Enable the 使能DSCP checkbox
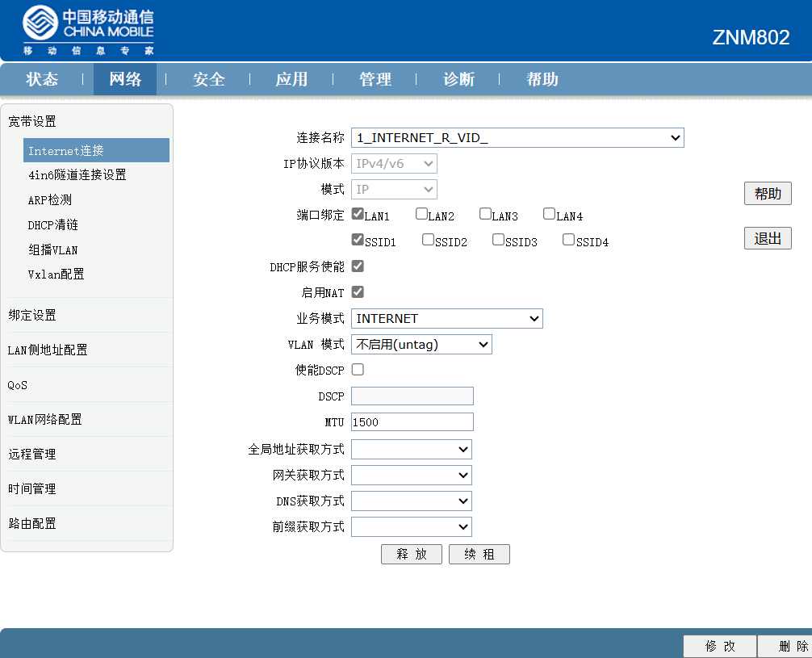 coord(357,369)
